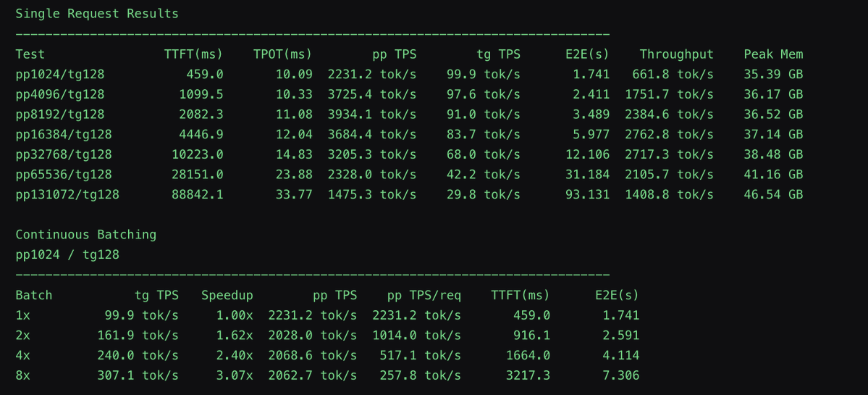Image resolution: width=868 pixels, height=395 pixels.
Task: Select the tg TPS value '91.0 tok/s'
Action: pos(484,114)
